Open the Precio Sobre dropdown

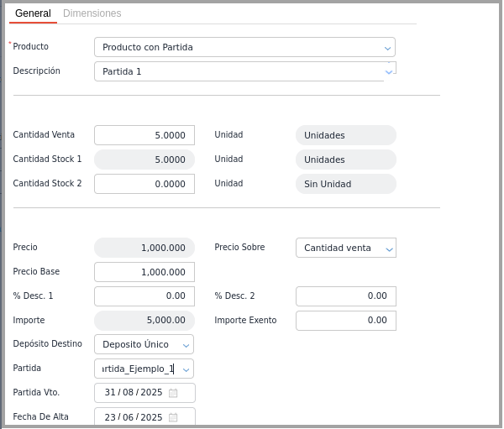pos(388,249)
